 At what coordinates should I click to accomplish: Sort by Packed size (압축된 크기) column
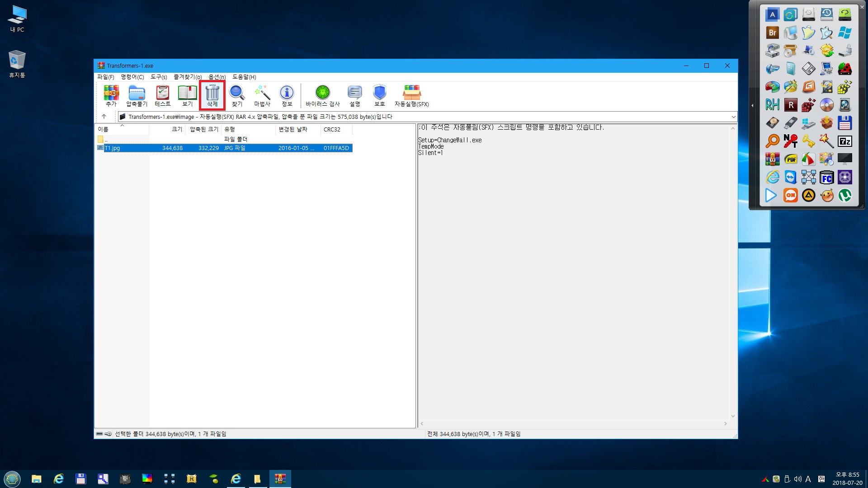203,129
